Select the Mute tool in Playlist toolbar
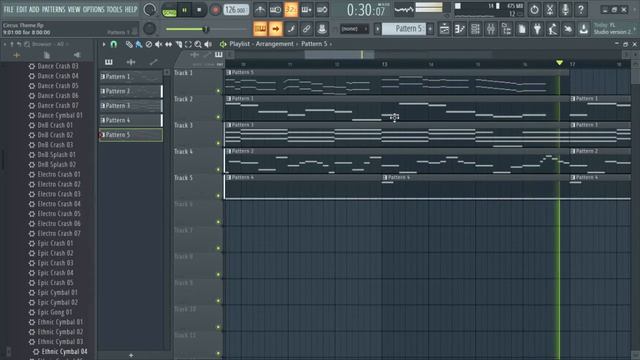 click(158, 44)
